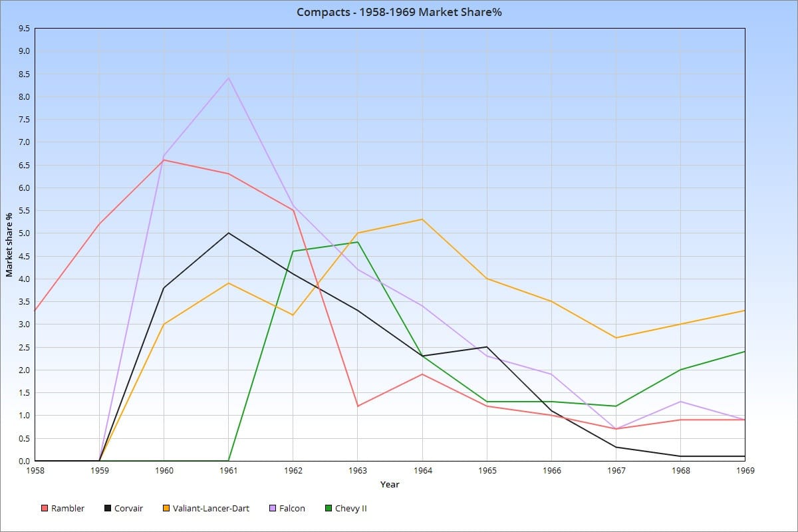
Task: Toggle the Valiant-Lancer-Dart series legend label
Action: [211, 509]
